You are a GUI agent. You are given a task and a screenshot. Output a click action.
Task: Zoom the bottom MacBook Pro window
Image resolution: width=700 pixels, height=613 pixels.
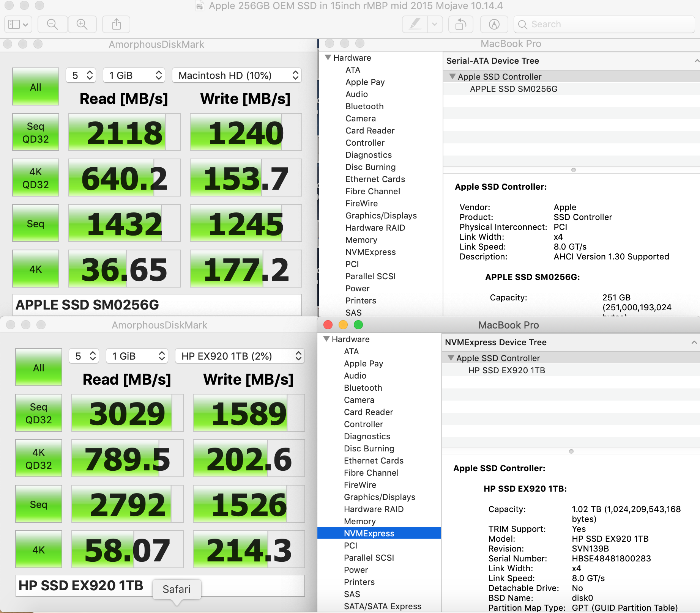pos(358,325)
